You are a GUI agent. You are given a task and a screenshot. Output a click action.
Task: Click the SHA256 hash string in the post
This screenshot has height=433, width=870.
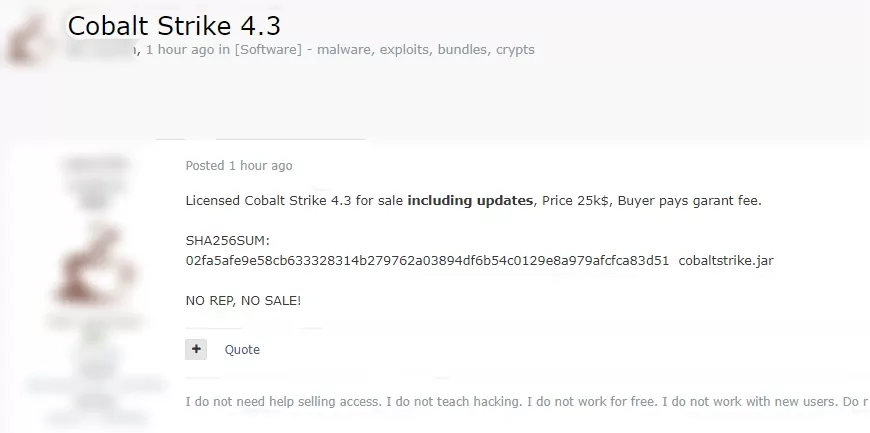[427, 260]
